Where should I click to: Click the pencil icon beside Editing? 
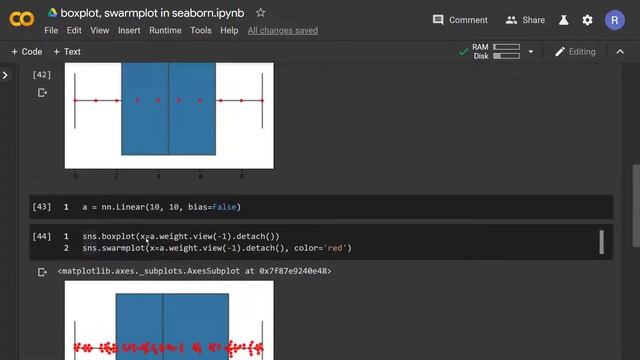click(560, 52)
